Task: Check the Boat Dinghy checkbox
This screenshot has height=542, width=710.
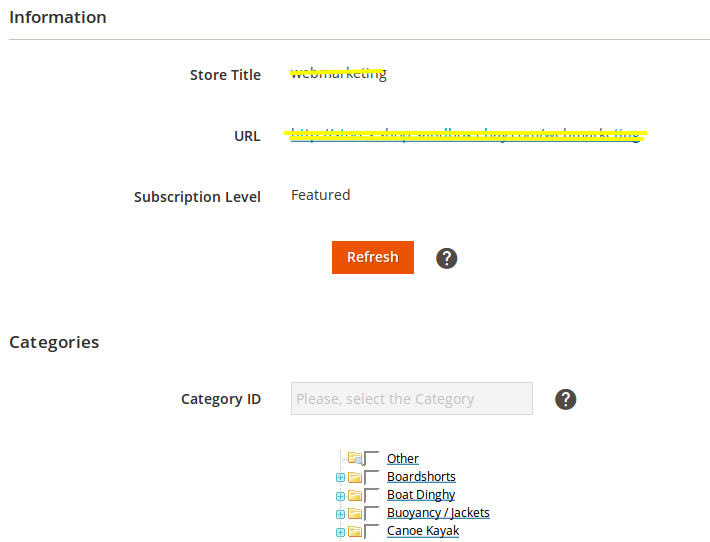Action: (372, 495)
